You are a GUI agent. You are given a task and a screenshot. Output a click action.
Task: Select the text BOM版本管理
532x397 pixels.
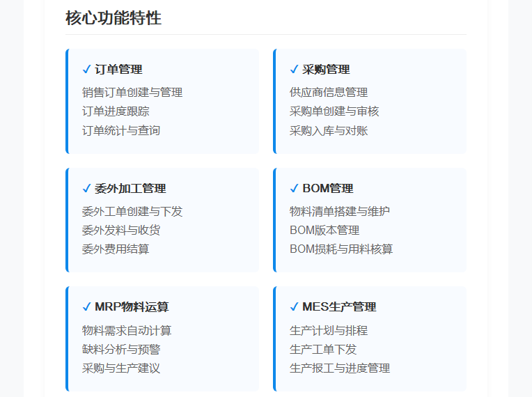(324, 231)
